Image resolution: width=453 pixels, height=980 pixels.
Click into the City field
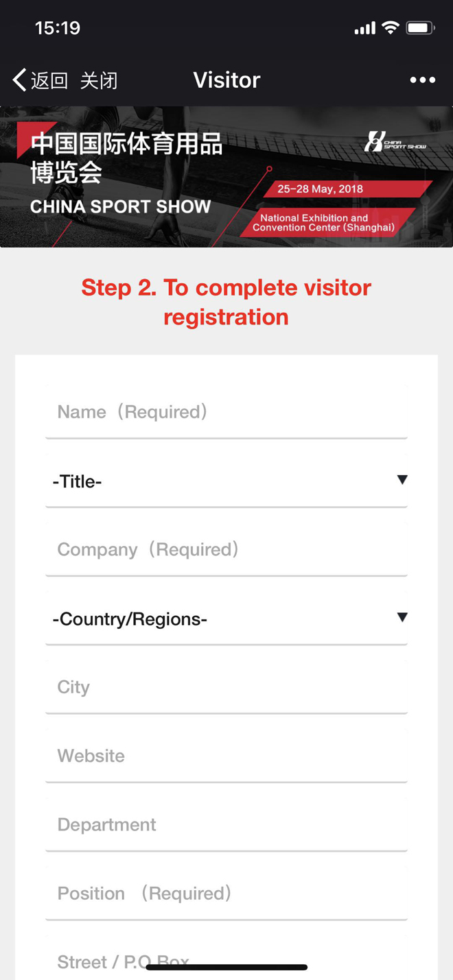(x=226, y=687)
